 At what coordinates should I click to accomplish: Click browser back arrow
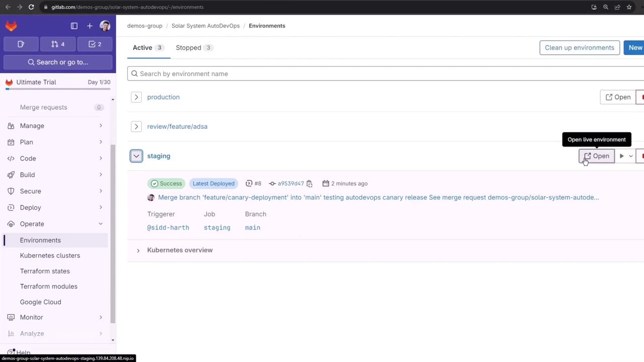pyautogui.click(x=8, y=7)
